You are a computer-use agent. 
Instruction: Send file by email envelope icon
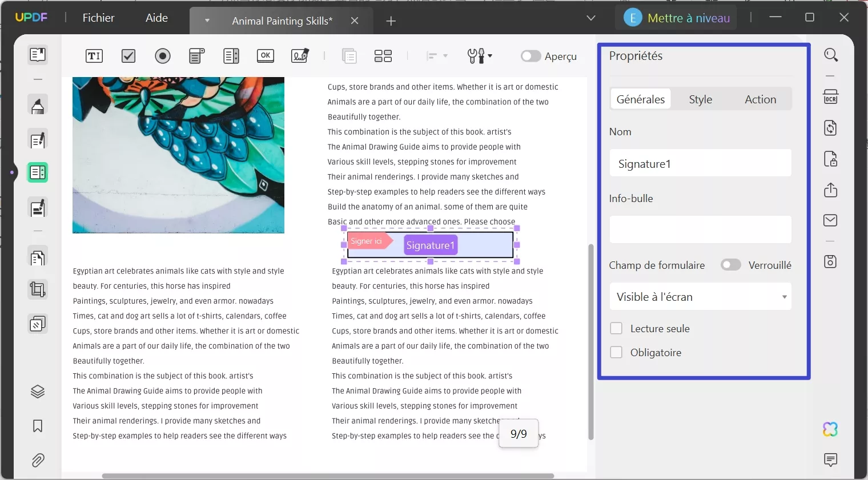pos(831,220)
